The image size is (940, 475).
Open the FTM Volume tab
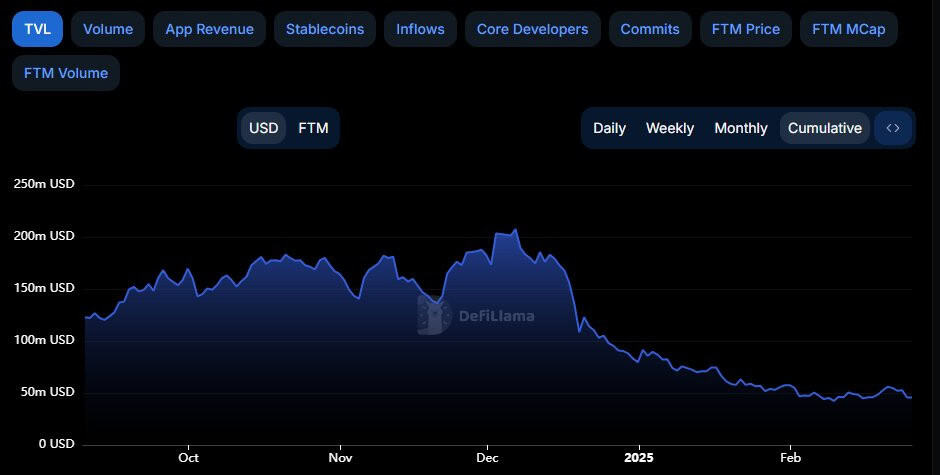[66, 73]
